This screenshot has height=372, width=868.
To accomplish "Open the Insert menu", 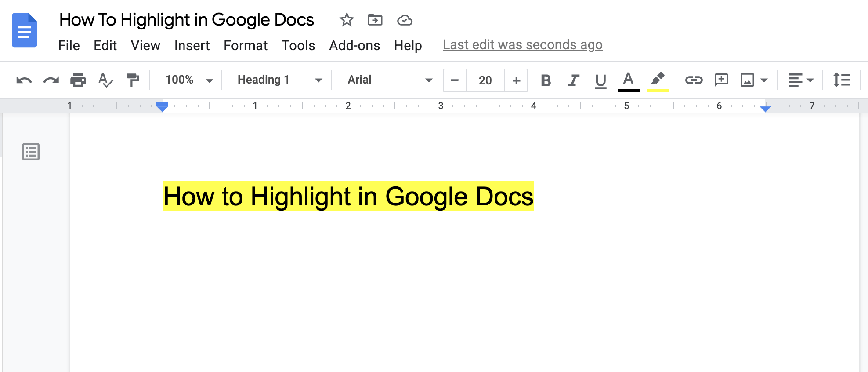I will (x=192, y=45).
